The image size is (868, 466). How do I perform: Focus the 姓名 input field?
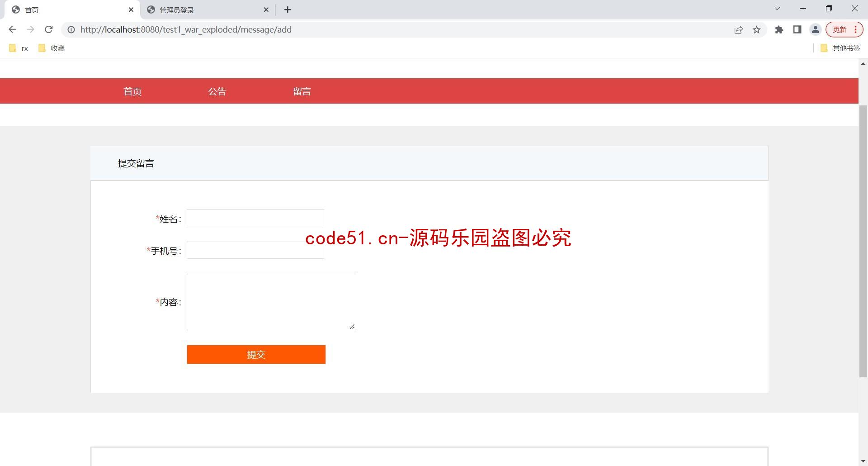[255, 218]
